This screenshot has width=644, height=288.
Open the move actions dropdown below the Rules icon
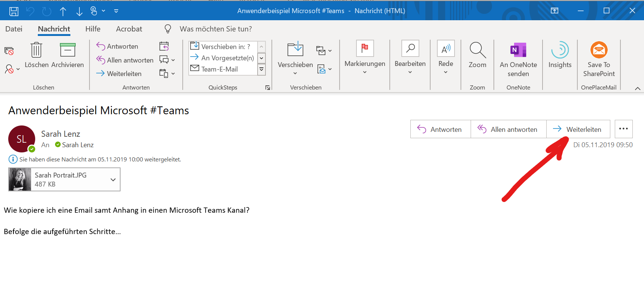point(325,69)
